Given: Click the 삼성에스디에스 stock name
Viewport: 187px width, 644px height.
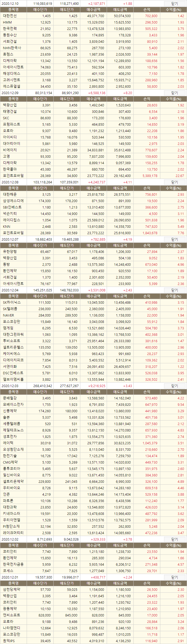Looking at the screenshot, I should (13, 201).
